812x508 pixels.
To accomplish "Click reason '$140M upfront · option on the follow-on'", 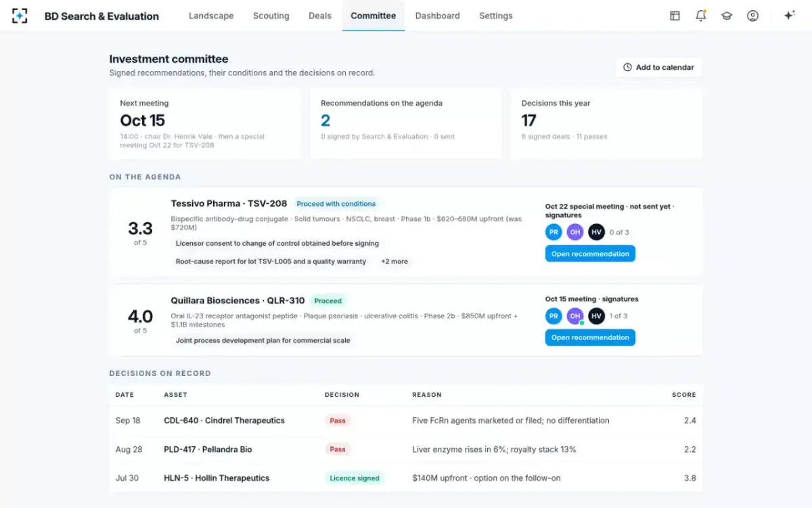I will coord(487,478).
